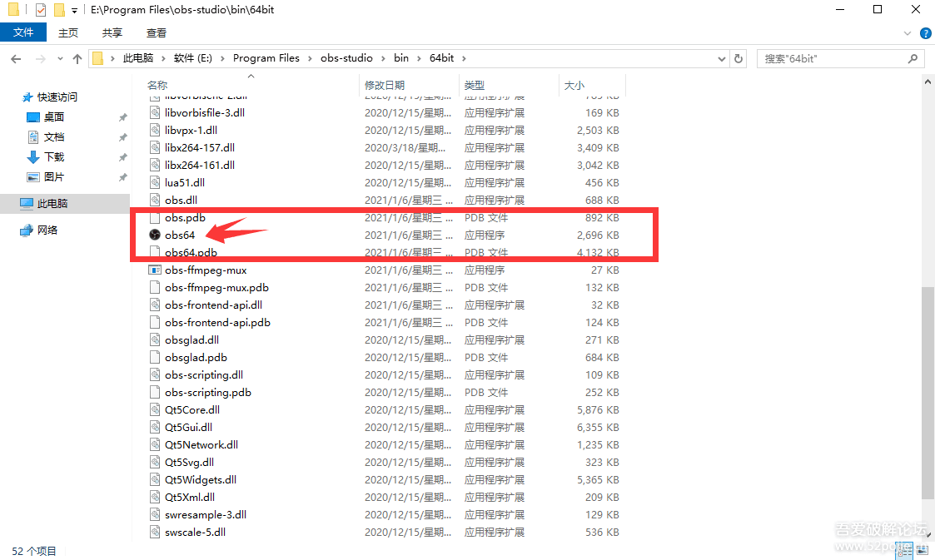Image resolution: width=935 pixels, height=560 pixels.
Task: Select the Qt5Xml.dll file name
Action: pos(190,497)
